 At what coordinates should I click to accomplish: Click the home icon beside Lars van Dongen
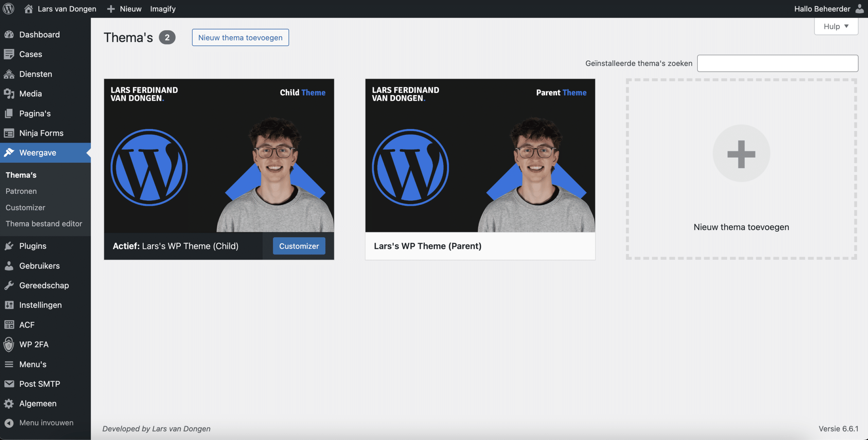[x=29, y=9]
